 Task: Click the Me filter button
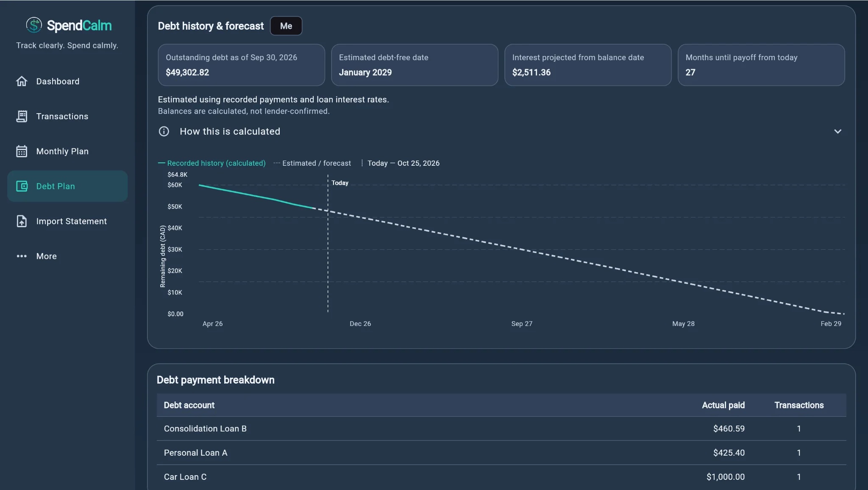coord(286,26)
